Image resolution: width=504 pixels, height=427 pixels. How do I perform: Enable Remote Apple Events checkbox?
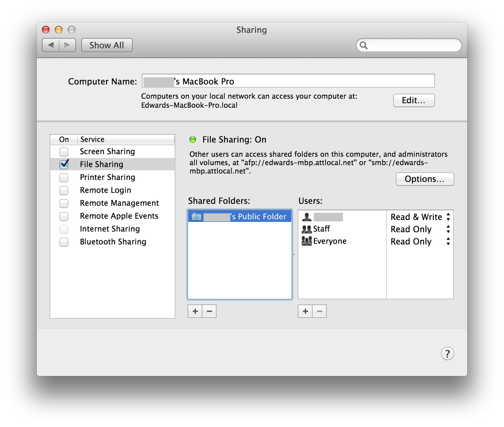pos(64,216)
